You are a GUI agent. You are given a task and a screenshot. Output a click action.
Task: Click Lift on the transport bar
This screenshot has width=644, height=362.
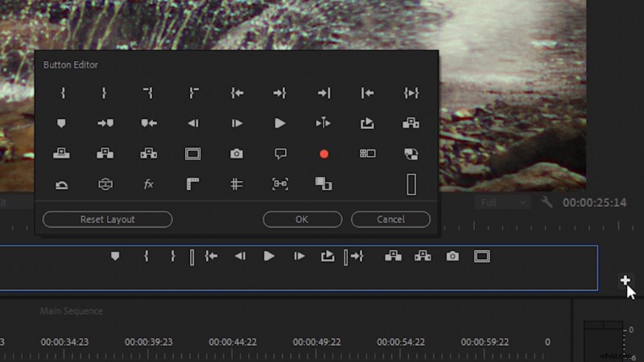[x=393, y=256]
